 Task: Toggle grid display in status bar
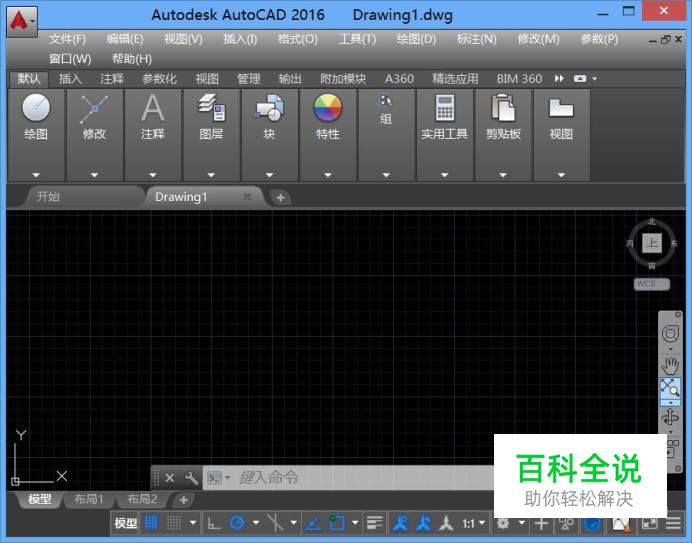click(152, 523)
